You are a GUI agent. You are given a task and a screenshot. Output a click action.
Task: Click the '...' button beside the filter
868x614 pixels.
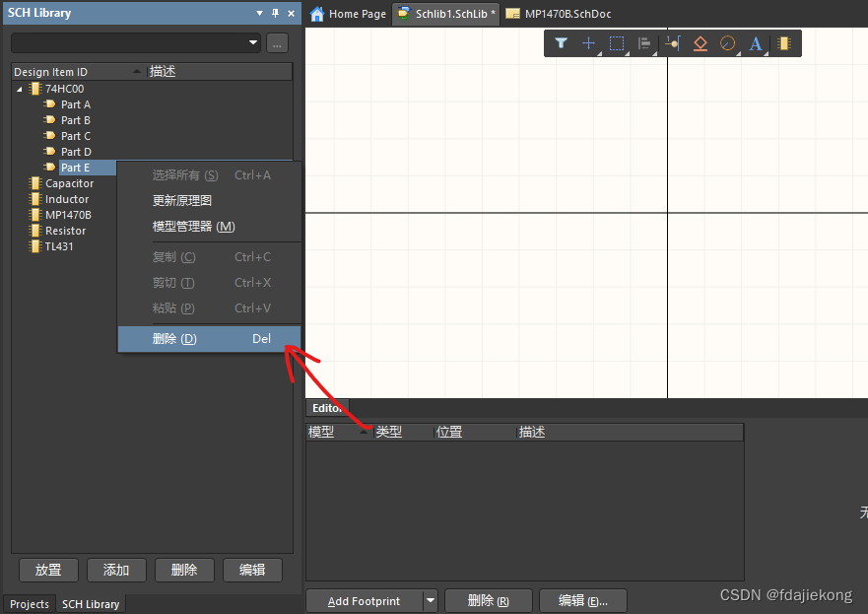(277, 42)
